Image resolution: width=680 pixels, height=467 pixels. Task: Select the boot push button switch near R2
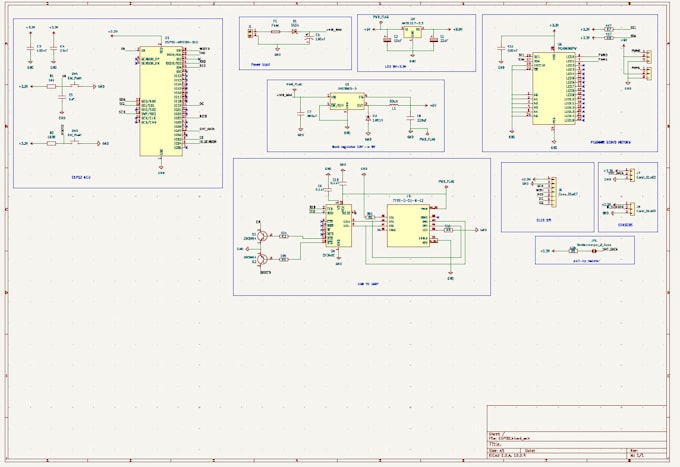pyautogui.click(x=75, y=142)
